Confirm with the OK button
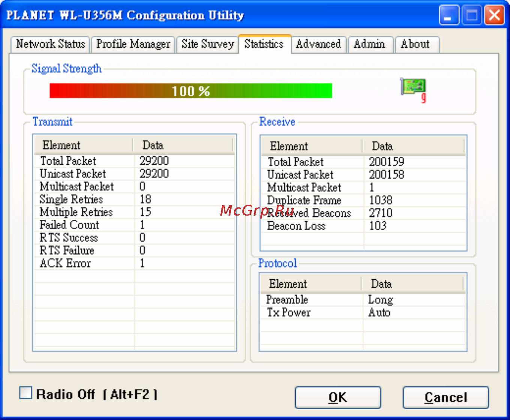The height and width of the screenshot is (420, 510). click(338, 397)
